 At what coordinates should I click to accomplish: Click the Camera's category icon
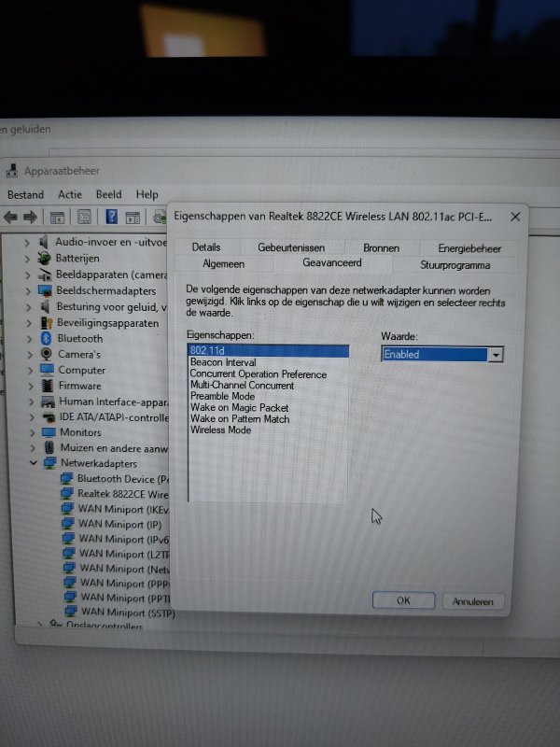point(46,354)
